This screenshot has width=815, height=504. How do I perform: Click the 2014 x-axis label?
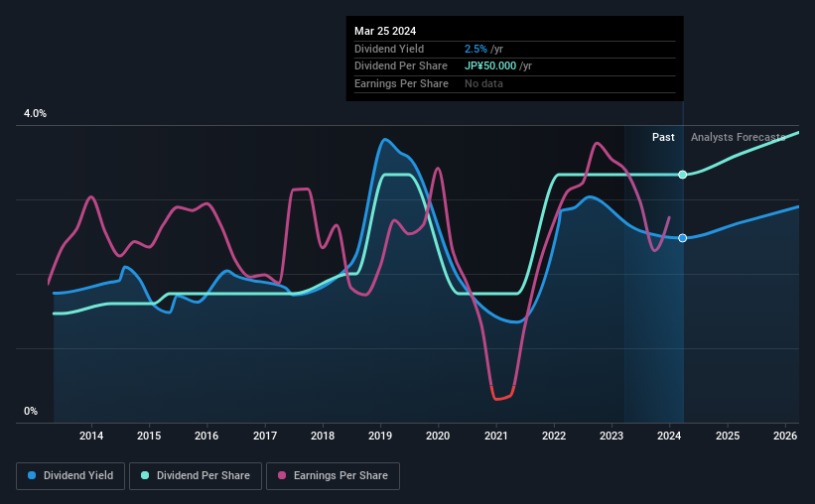pos(91,436)
